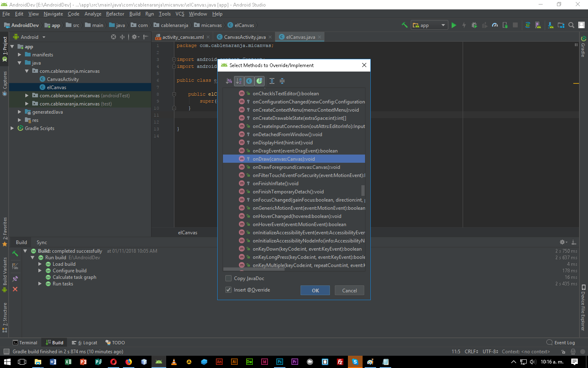
Task: Close Build panel with red X icon
Action: tap(15, 289)
